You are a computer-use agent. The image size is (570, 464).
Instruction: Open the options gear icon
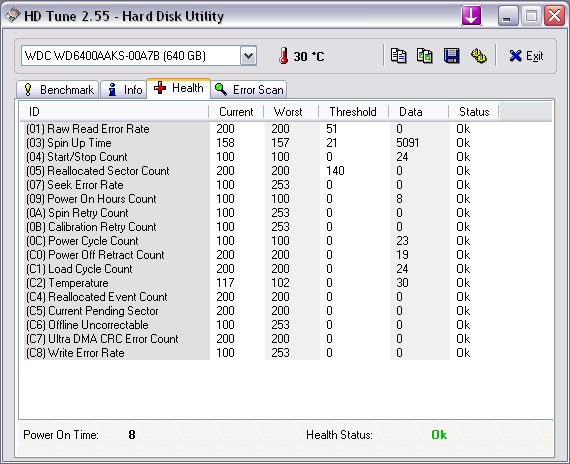coord(478,56)
